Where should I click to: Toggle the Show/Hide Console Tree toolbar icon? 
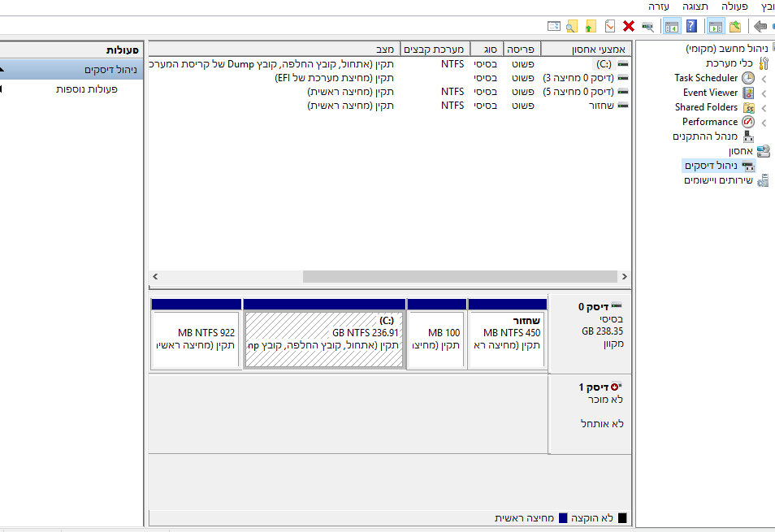[x=716, y=26]
